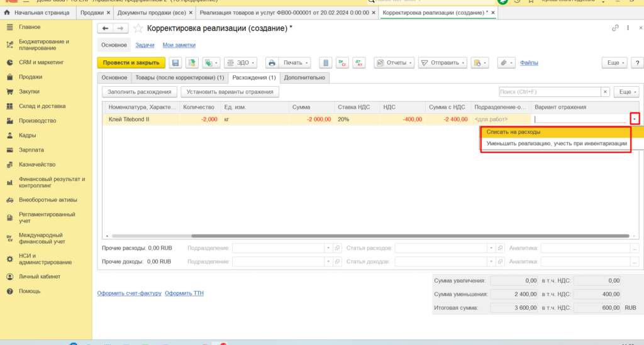Click the question mark help button
Viewport: 644px width, 345px height.
point(637,63)
